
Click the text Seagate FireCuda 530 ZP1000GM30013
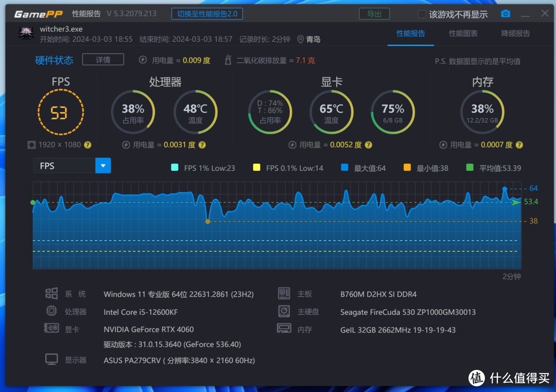tap(408, 312)
